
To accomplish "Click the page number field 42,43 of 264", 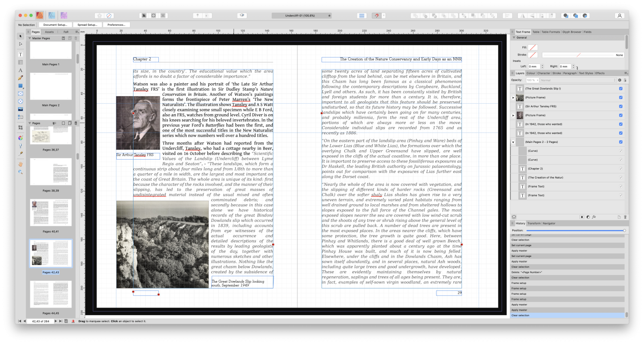I will point(39,321).
